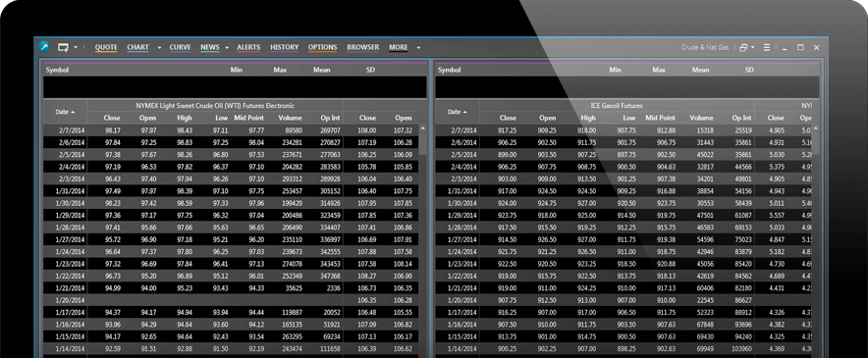
Task: Open the dropdown beside the display icon
Action: pyautogui.click(x=76, y=48)
